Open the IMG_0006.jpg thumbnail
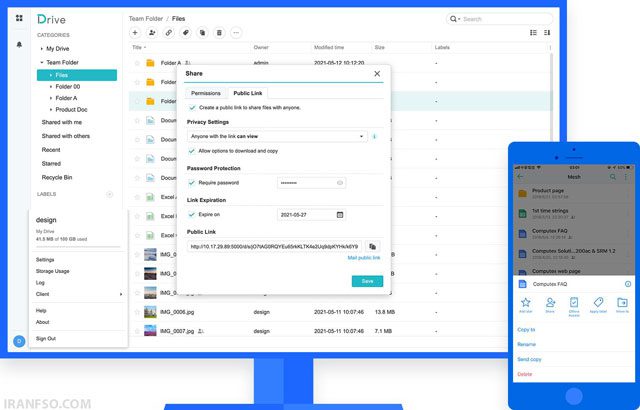 coord(150,312)
